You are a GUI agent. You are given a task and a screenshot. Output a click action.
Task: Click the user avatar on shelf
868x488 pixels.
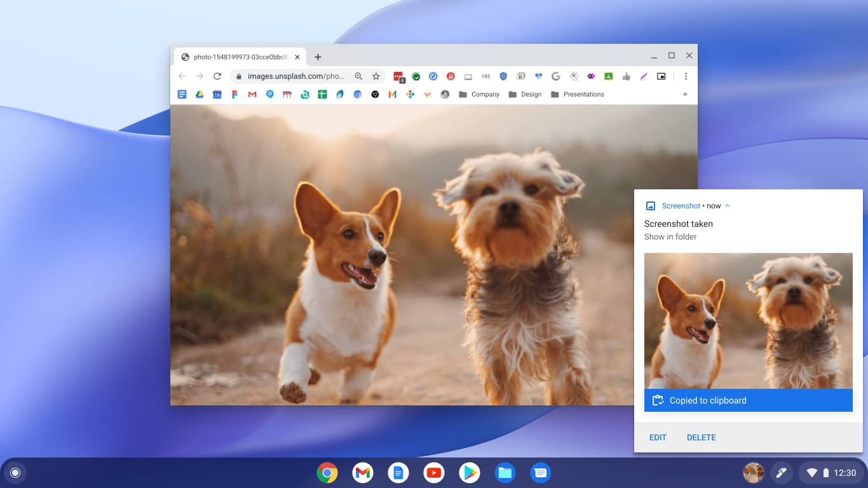(x=754, y=473)
